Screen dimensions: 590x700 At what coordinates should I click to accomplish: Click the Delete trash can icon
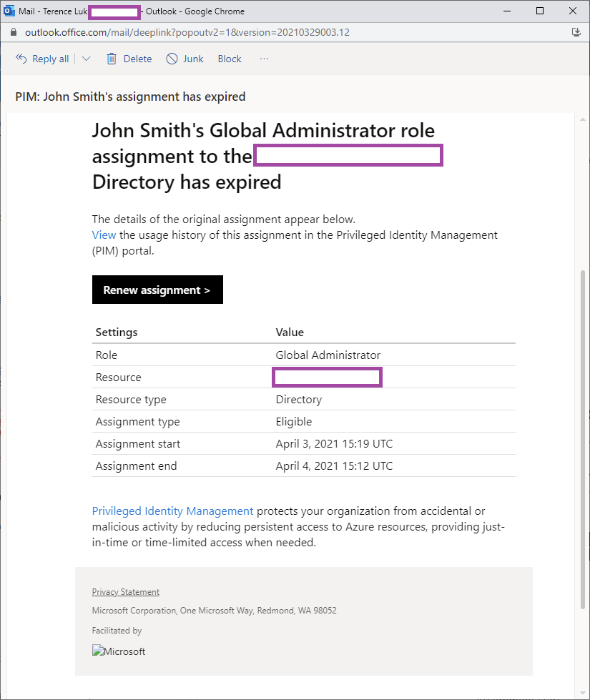pyautogui.click(x=112, y=59)
